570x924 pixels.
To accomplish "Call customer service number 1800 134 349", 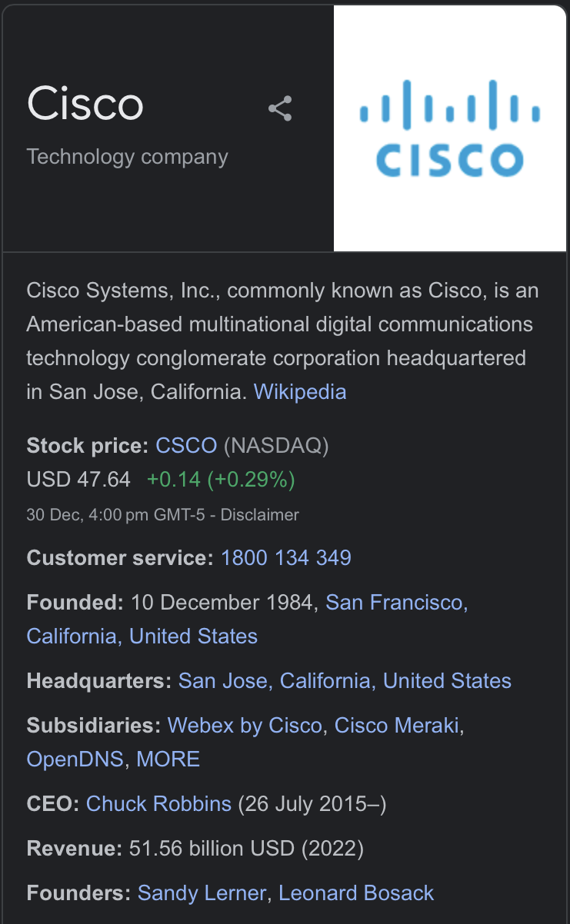I will click(x=286, y=558).
